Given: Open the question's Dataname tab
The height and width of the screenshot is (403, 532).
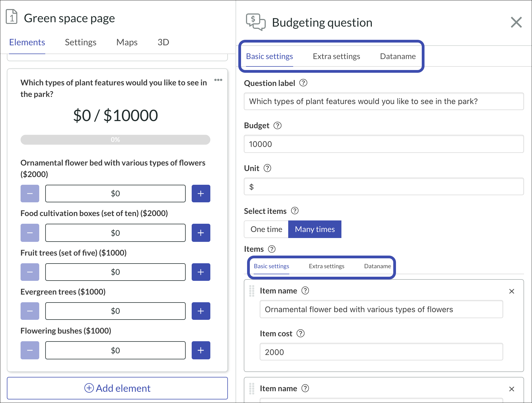Looking at the screenshot, I should [x=398, y=56].
